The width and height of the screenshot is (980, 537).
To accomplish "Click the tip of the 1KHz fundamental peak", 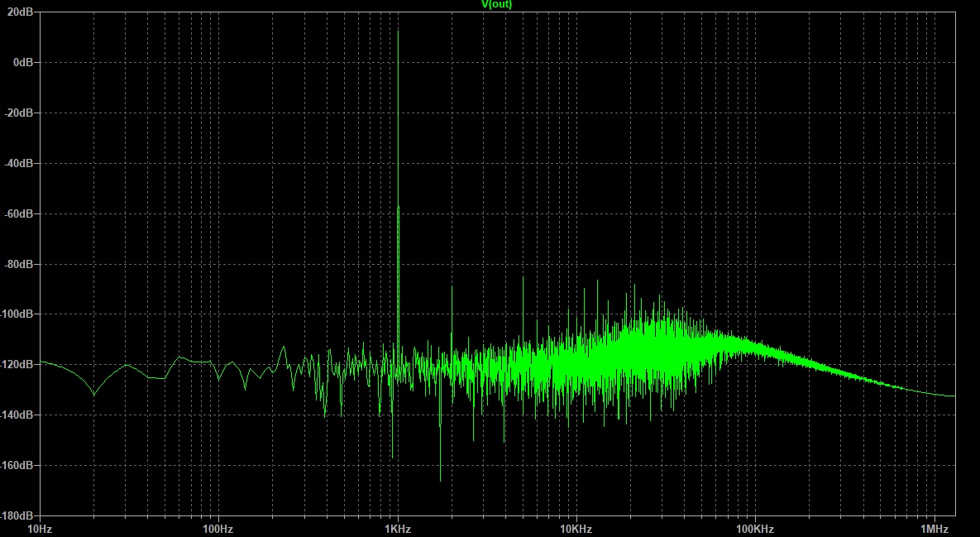I will coord(399,31).
